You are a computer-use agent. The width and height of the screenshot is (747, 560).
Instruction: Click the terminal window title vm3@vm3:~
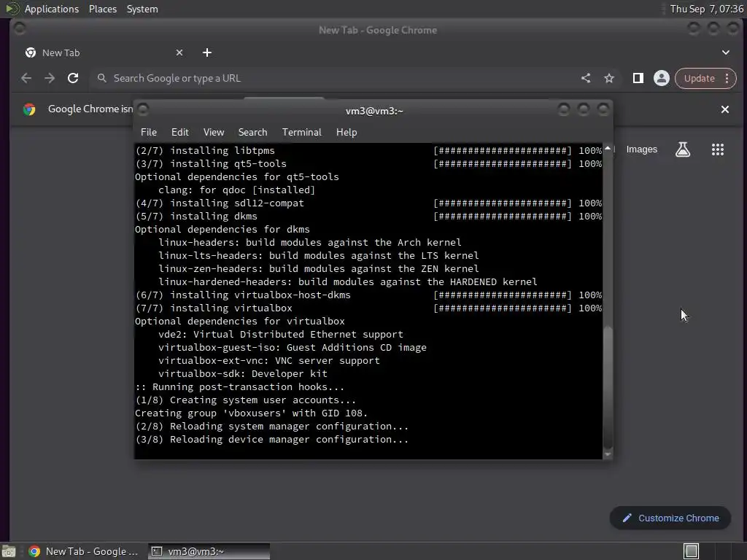coord(374,111)
